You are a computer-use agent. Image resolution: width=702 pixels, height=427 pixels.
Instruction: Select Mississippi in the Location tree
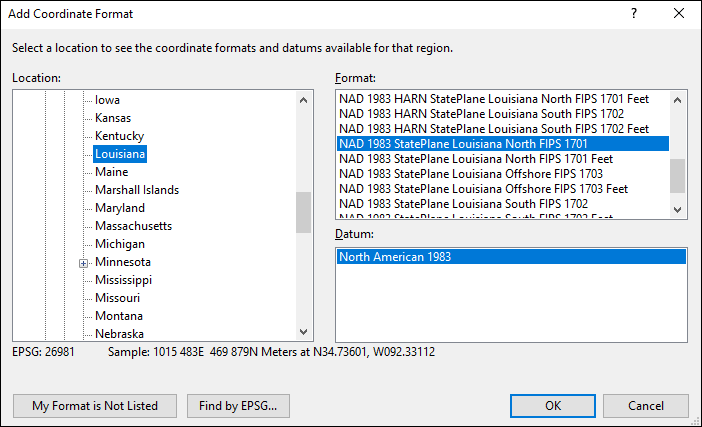pyautogui.click(x=124, y=280)
